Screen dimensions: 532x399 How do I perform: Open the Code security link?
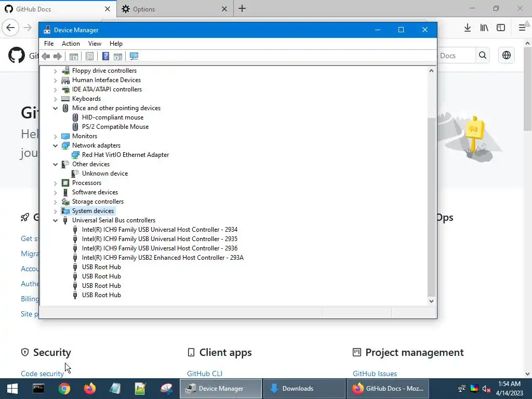pos(43,374)
